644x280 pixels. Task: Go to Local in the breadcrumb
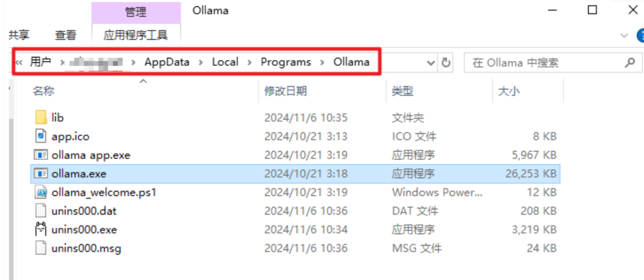[x=225, y=62]
